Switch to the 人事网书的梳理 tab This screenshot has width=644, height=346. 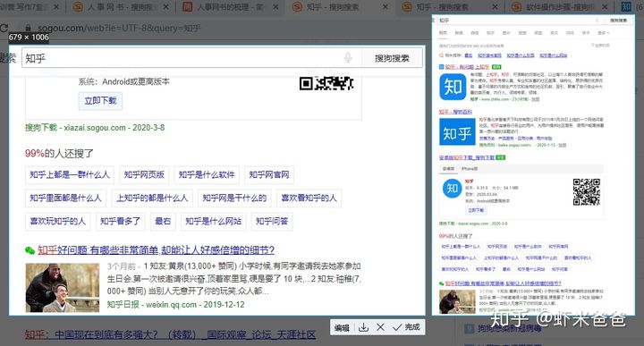[x=230, y=7]
